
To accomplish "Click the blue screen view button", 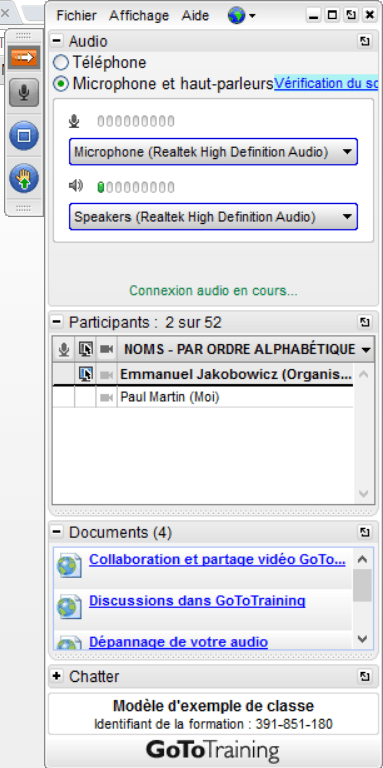I will click(24, 136).
